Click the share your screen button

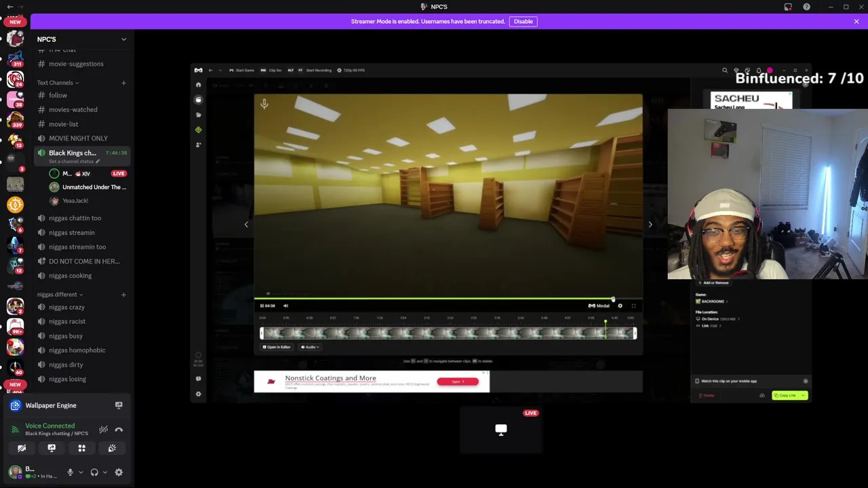[x=52, y=448]
